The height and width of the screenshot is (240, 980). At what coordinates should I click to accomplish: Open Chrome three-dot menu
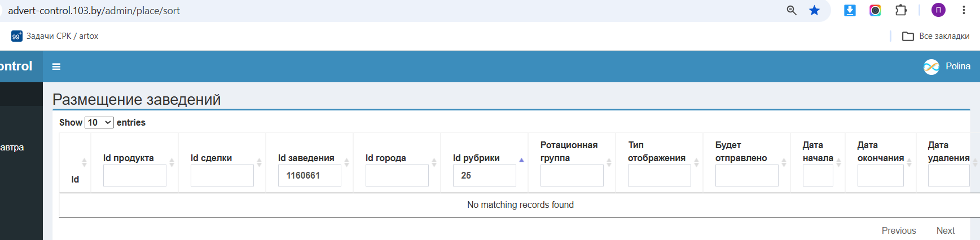coord(964,10)
